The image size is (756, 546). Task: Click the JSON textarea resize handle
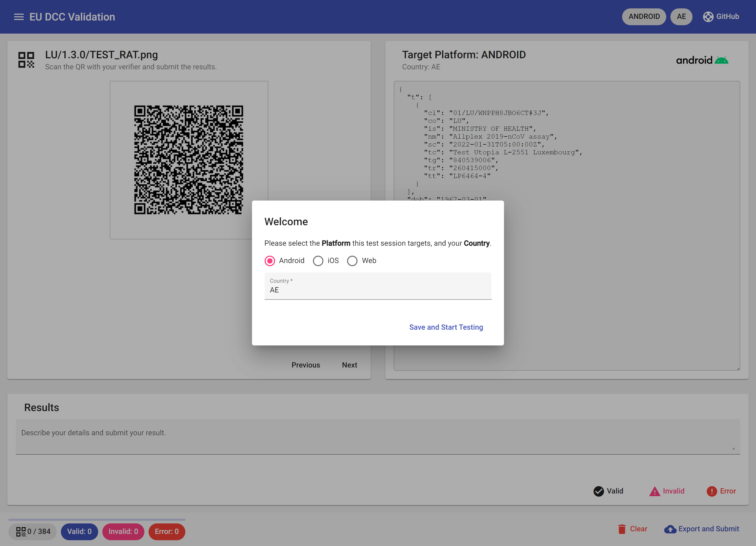pyautogui.click(x=738, y=368)
